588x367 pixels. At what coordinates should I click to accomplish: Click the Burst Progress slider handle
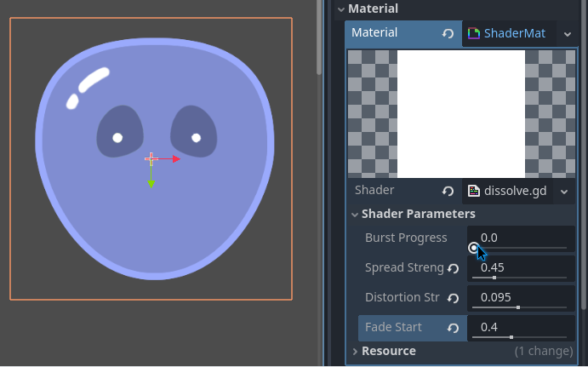pyautogui.click(x=474, y=248)
